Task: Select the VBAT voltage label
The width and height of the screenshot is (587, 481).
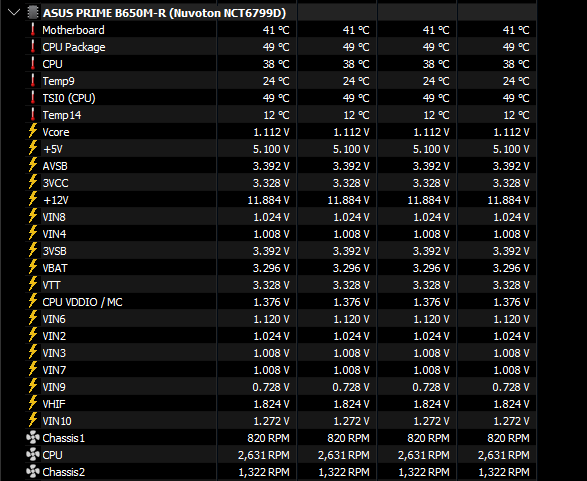Action: point(55,268)
